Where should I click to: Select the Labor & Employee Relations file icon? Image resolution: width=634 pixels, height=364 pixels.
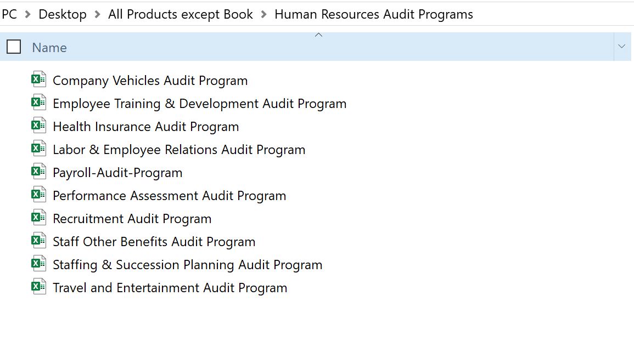tap(38, 149)
